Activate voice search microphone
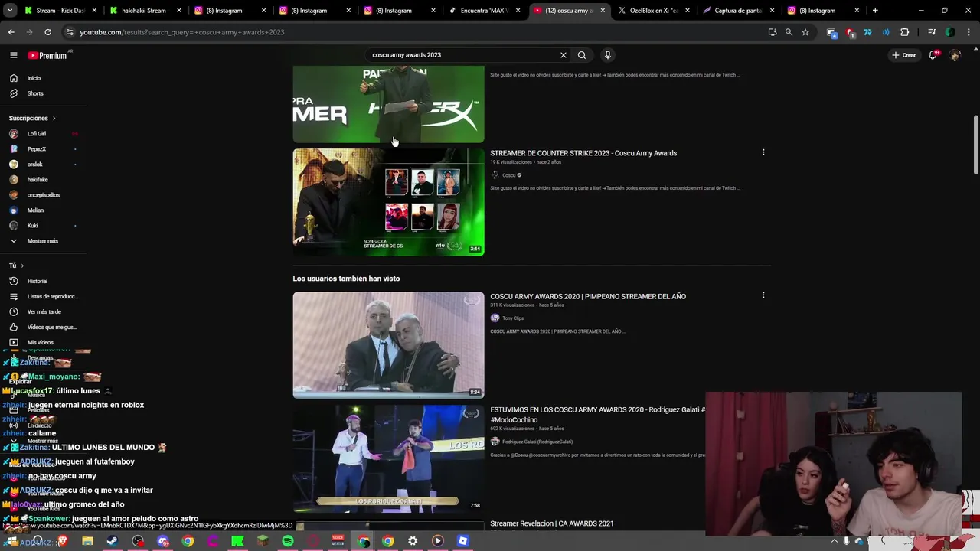The image size is (980, 551). pos(608,55)
